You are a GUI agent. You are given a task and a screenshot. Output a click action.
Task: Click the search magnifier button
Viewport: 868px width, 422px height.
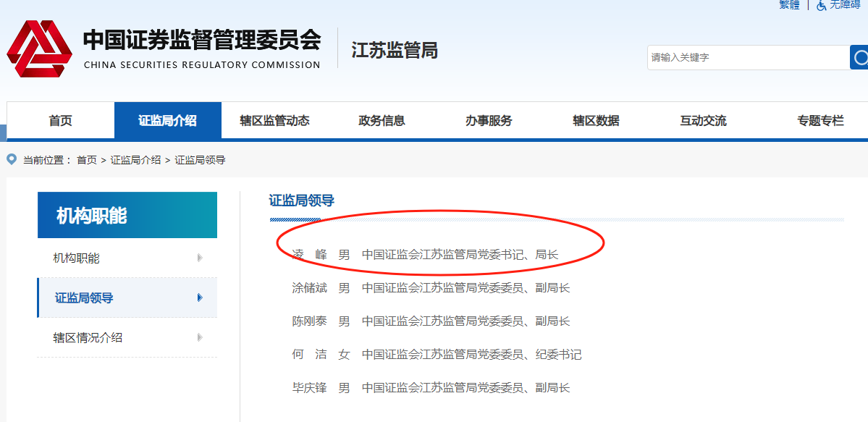tap(859, 58)
